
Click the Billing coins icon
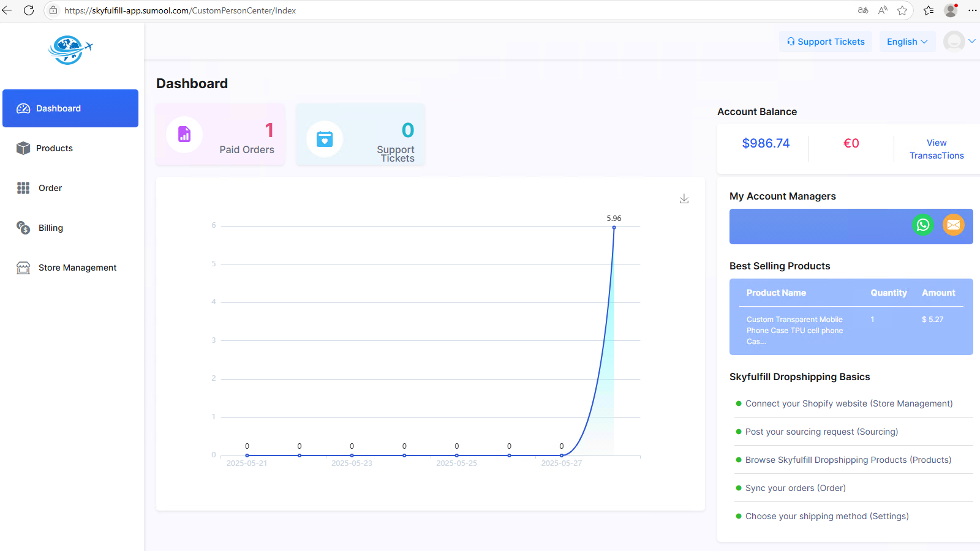23,228
